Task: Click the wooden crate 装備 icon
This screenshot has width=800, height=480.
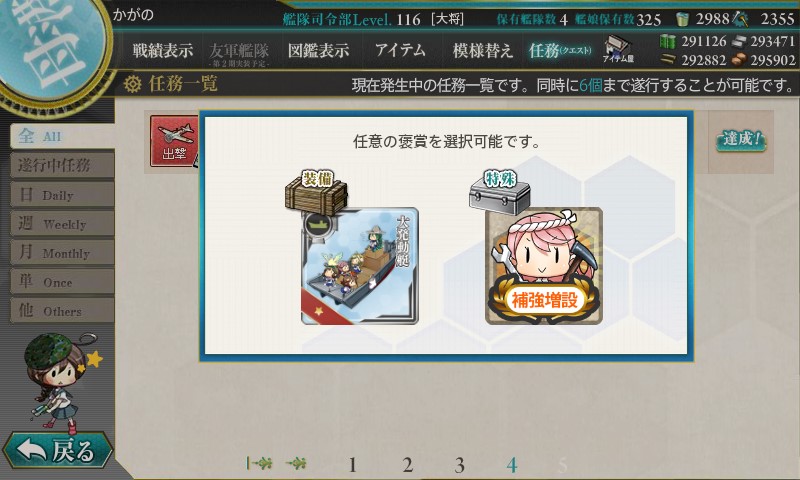Action: tap(316, 193)
